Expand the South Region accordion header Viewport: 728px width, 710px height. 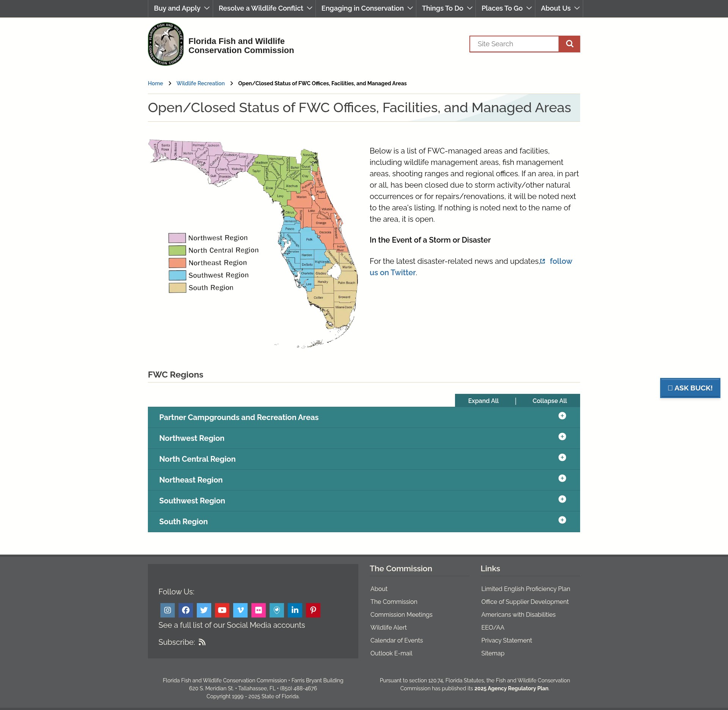tap(364, 522)
